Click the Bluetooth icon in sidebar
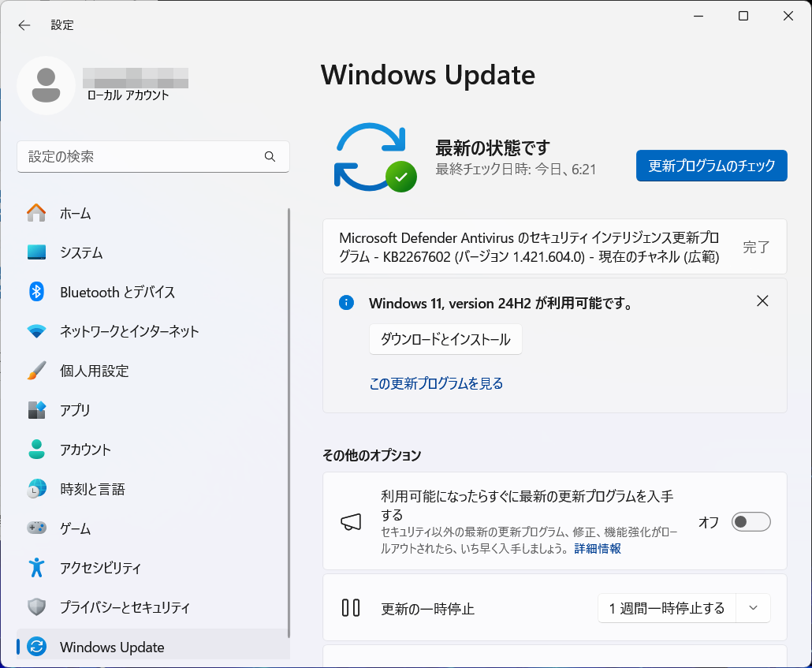The height and width of the screenshot is (668, 812). pyautogui.click(x=36, y=292)
